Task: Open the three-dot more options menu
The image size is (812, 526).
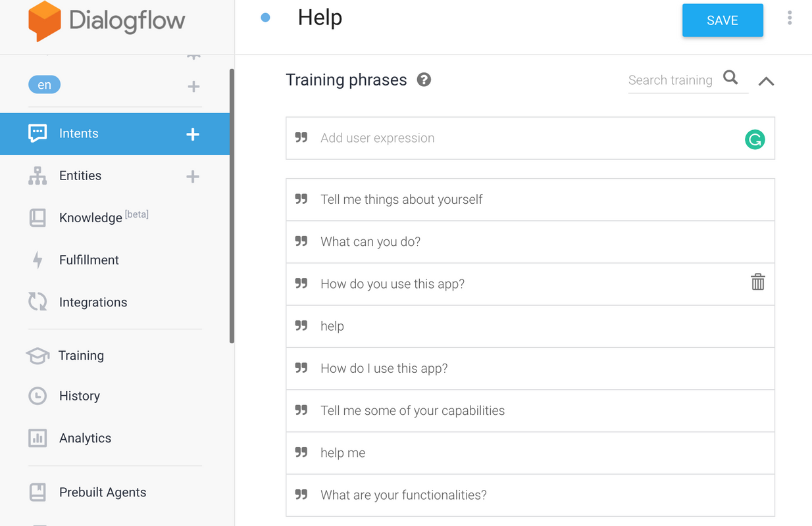Action: (x=790, y=18)
